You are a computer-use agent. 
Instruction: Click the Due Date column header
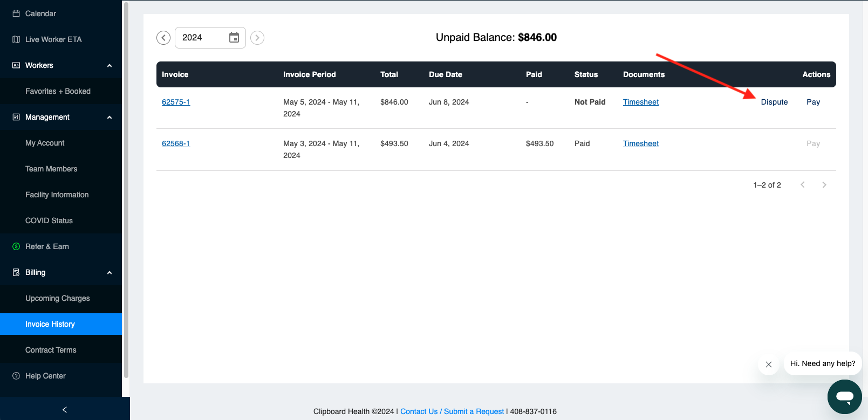446,74
